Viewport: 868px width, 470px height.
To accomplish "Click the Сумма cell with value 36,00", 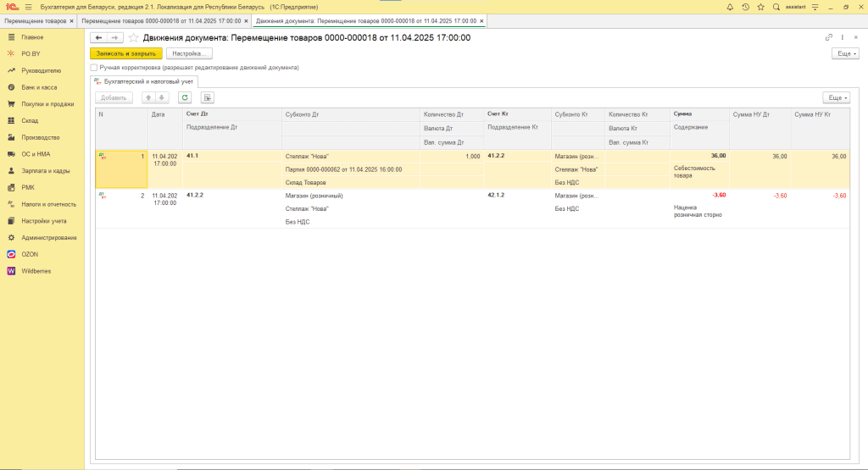I will coord(698,156).
